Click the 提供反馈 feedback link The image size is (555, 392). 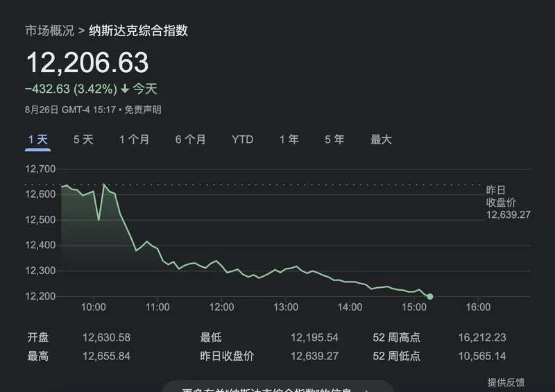click(506, 382)
